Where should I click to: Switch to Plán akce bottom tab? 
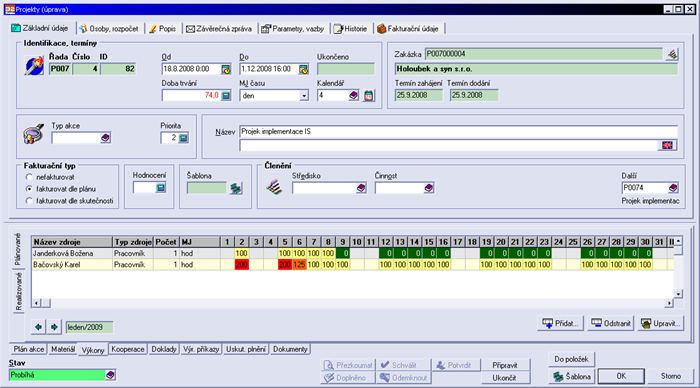29,349
